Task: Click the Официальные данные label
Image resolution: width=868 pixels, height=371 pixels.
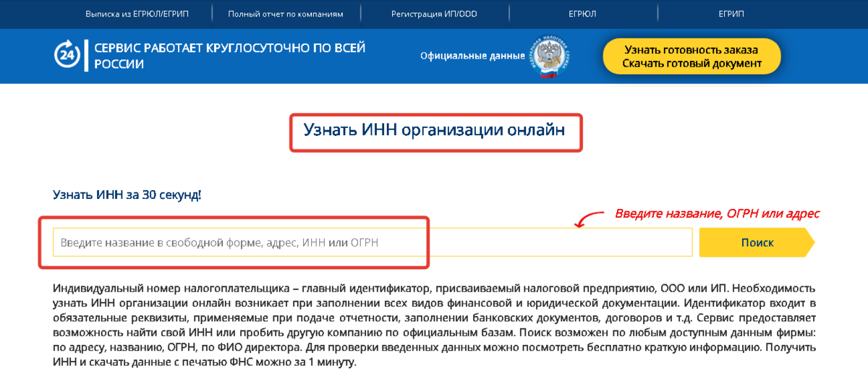Action: 472,56
